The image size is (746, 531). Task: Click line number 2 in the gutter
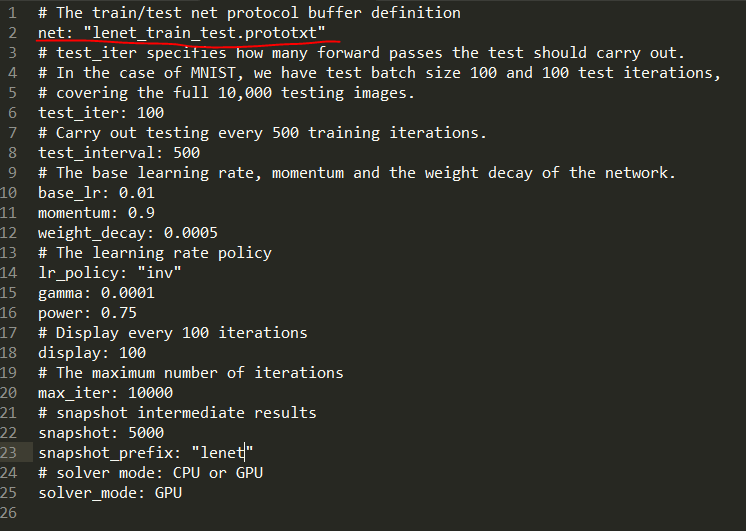pyautogui.click(x=13, y=33)
